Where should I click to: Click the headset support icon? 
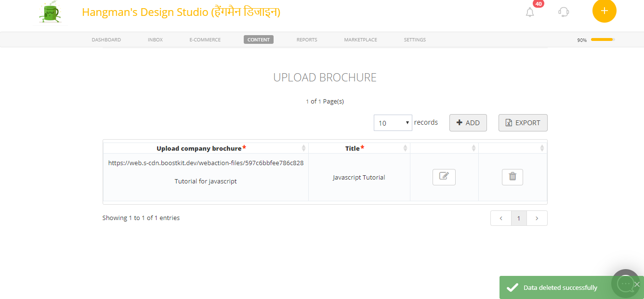pos(563,13)
